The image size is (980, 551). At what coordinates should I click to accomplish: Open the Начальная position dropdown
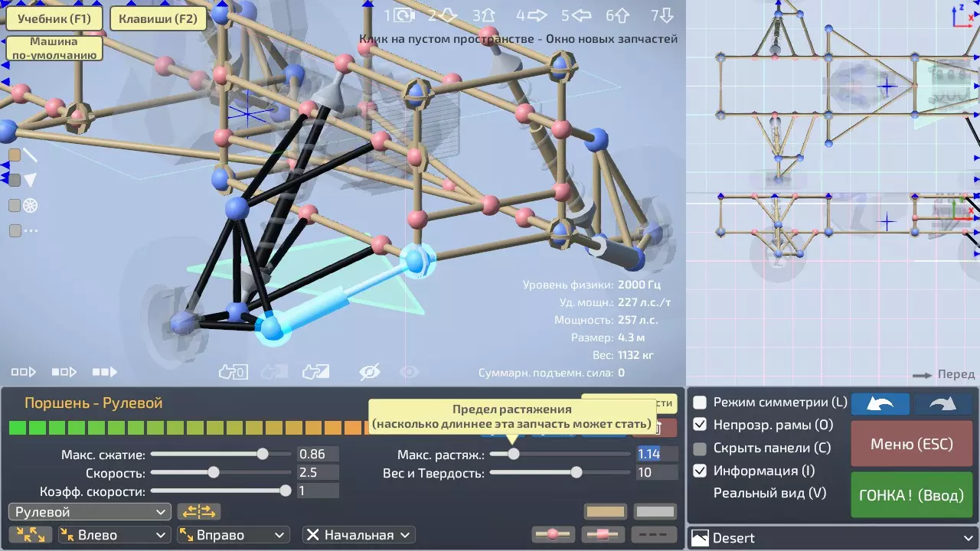click(x=358, y=535)
